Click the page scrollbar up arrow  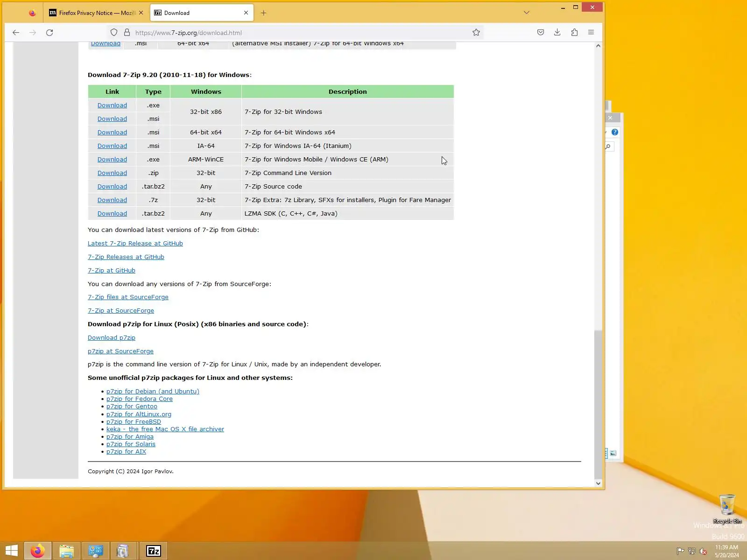[599, 46]
